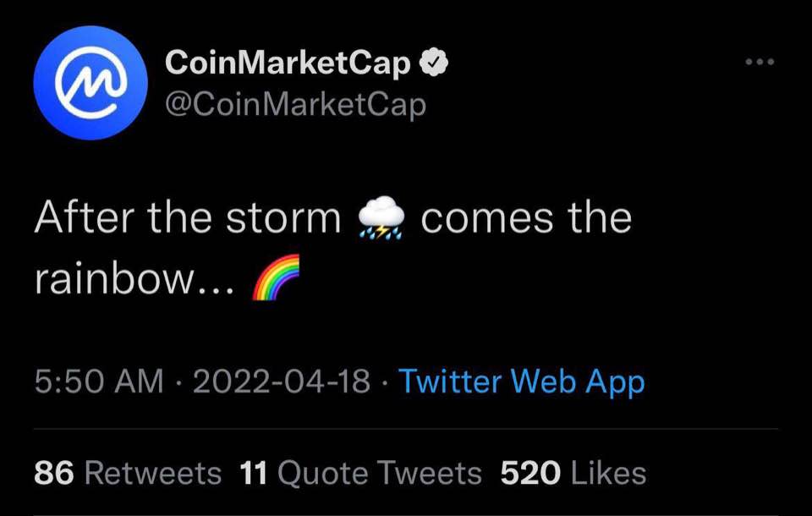Click the rainbow emoji
This screenshot has height=516, width=812.
click(277, 279)
